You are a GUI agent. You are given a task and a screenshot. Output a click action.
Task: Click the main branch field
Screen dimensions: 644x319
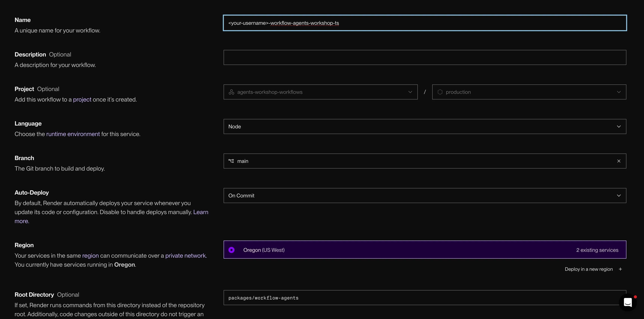click(425, 161)
